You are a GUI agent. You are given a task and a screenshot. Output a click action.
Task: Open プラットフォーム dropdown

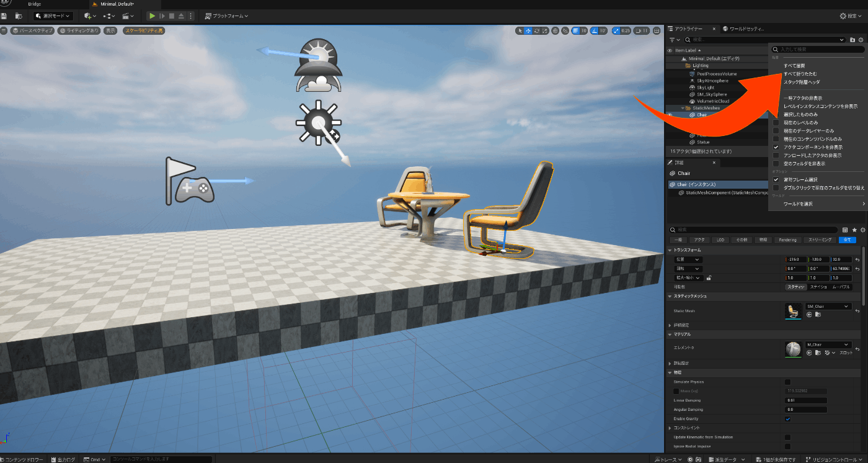pos(226,16)
